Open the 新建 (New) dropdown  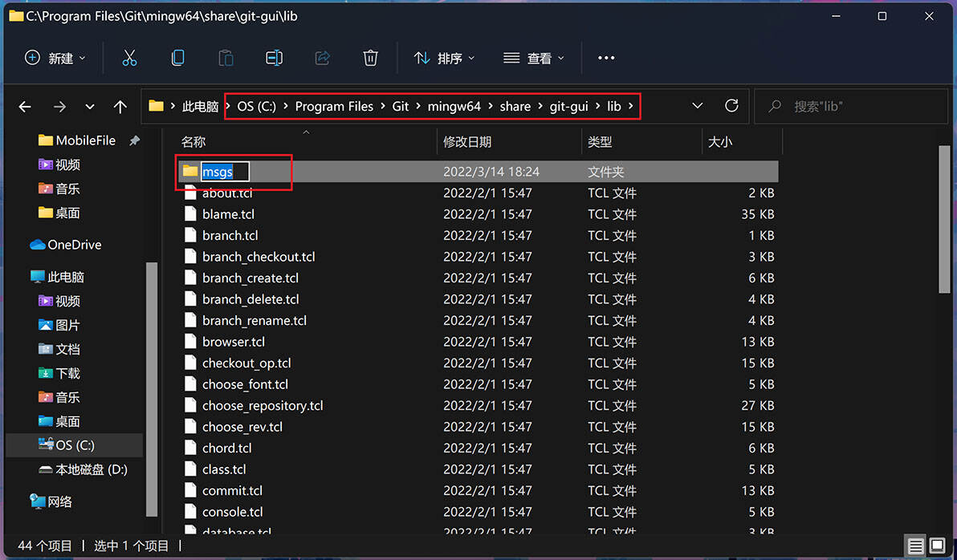tap(55, 58)
